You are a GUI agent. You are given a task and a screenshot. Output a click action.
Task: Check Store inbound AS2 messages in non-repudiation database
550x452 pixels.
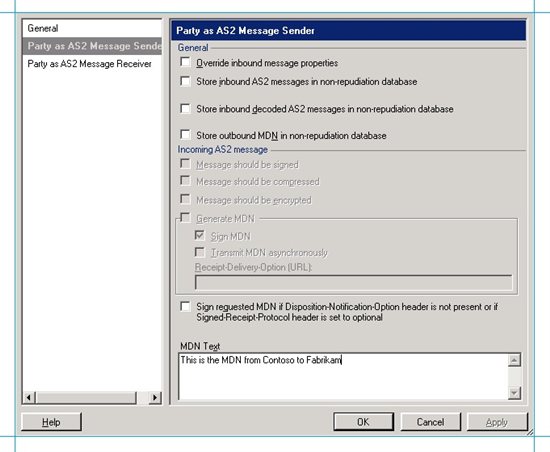[x=185, y=81]
